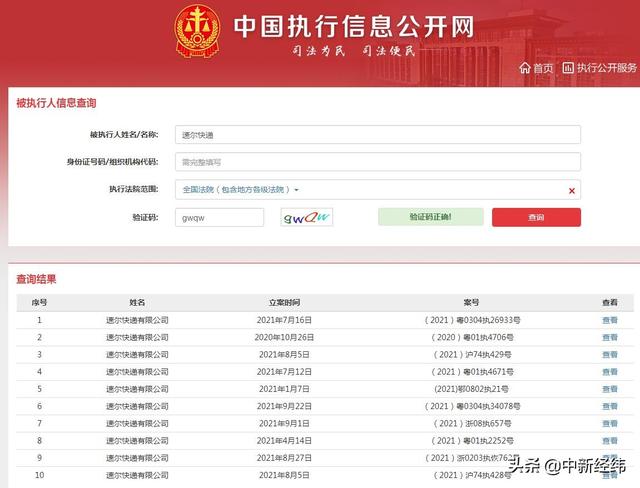Click case number (2021)鄂0802执21号

pyautogui.click(x=471, y=389)
